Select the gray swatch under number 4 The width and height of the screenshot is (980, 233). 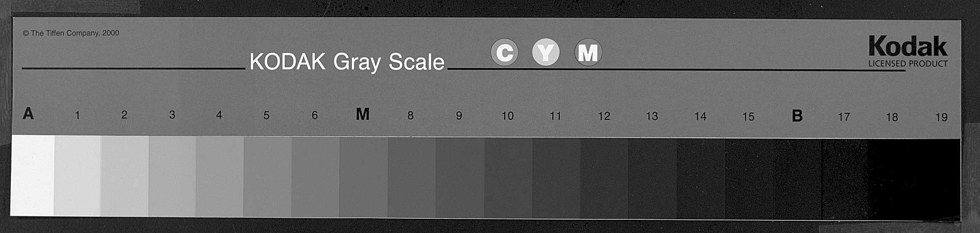(x=220, y=176)
